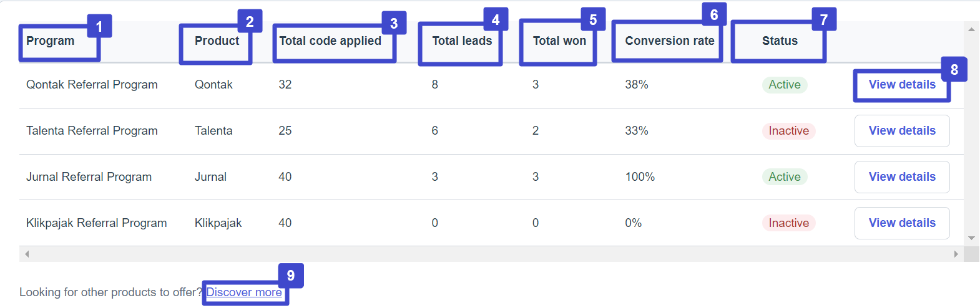
Task: Open View details for Talenta Referral Program
Action: coord(902,131)
